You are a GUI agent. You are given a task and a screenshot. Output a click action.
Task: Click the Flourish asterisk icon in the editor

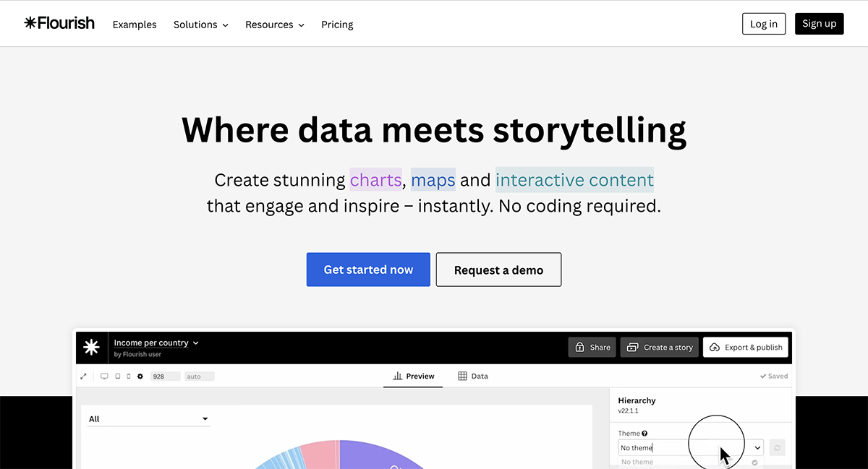point(91,348)
